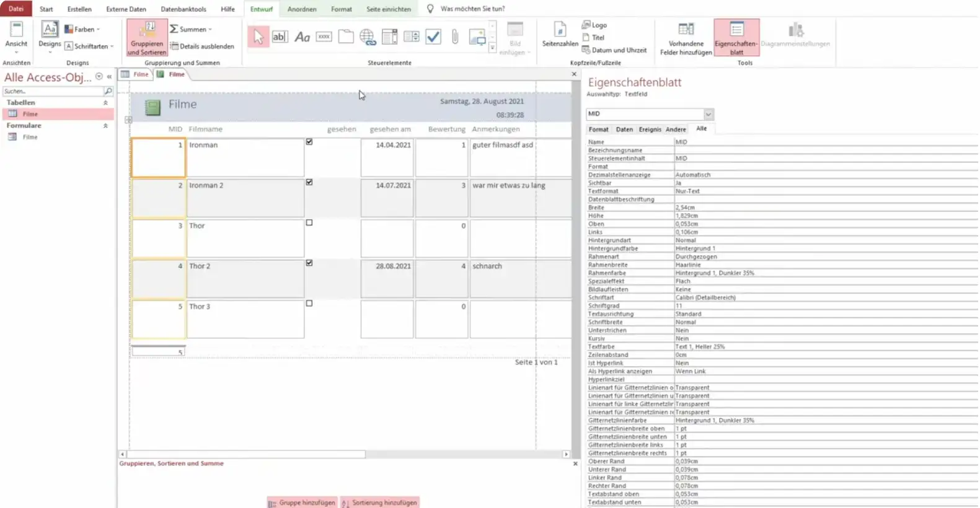The width and height of the screenshot is (980, 508).
Task: Click the Gruppieren und Sortieren icon
Action: click(147, 37)
